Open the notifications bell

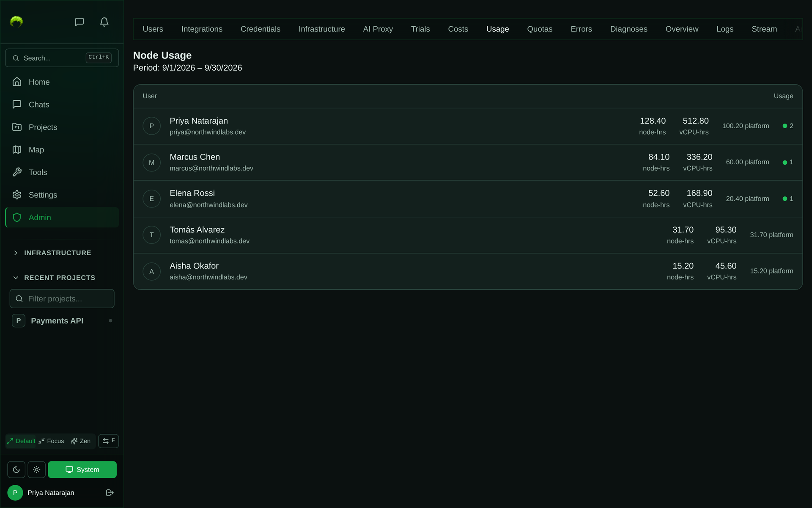pyautogui.click(x=104, y=22)
